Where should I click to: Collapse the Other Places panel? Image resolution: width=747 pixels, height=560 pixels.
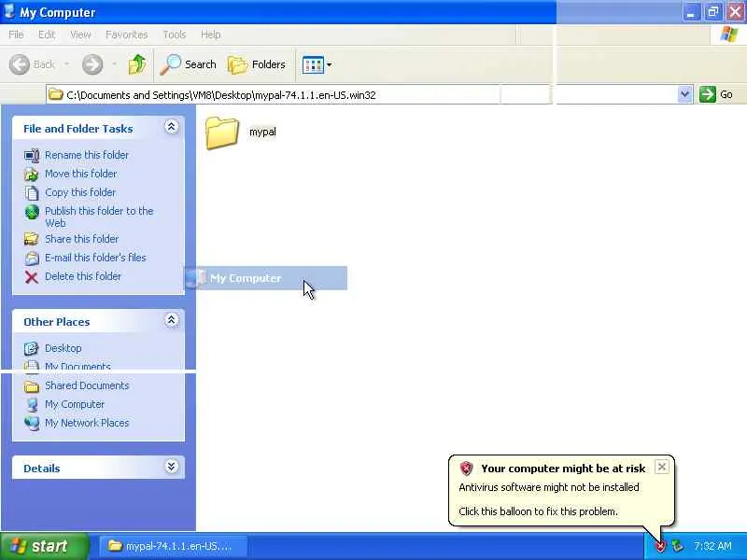pyautogui.click(x=172, y=320)
